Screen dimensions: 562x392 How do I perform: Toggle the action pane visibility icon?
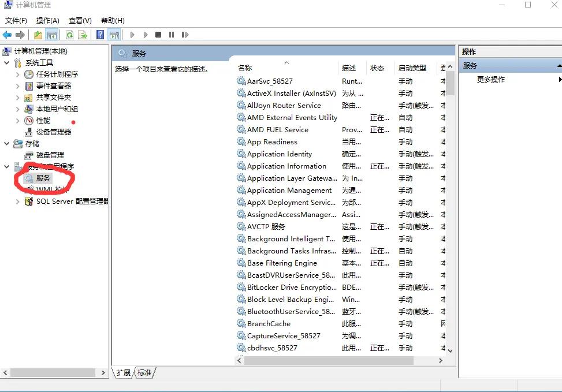point(114,35)
